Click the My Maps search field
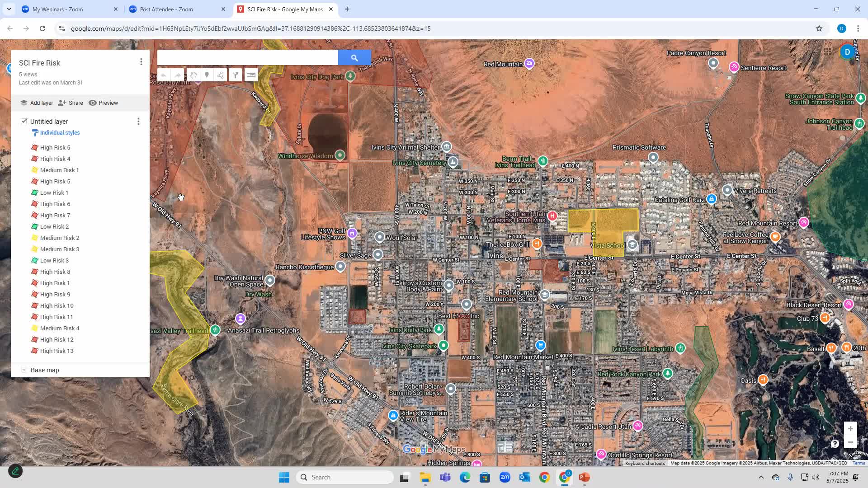This screenshot has height=488, width=868. (248, 58)
